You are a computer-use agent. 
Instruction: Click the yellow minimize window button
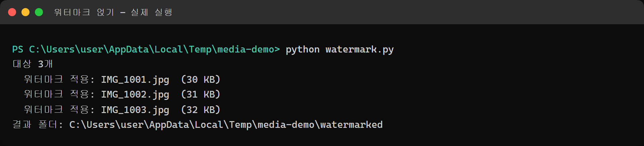pyautogui.click(x=25, y=12)
